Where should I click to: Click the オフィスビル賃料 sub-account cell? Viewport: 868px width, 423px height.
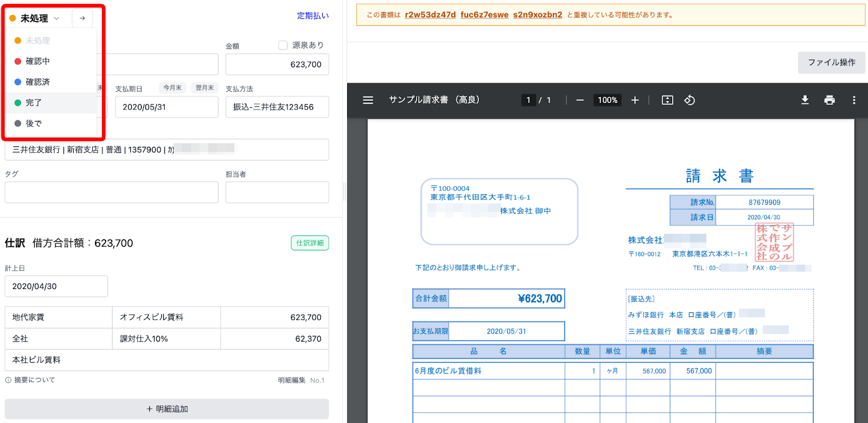[x=167, y=317]
